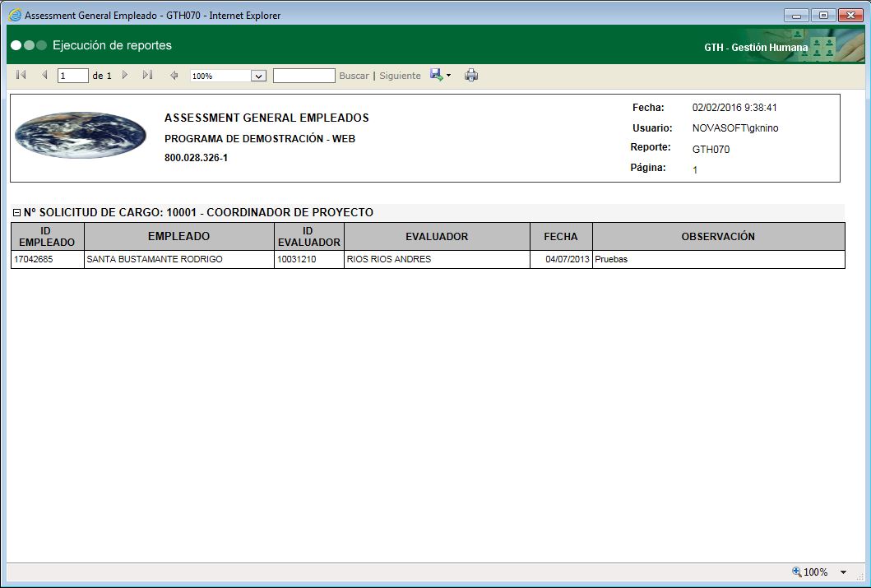This screenshot has height=588, width=871.
Task: Advance to next report page
Action: 125,75
